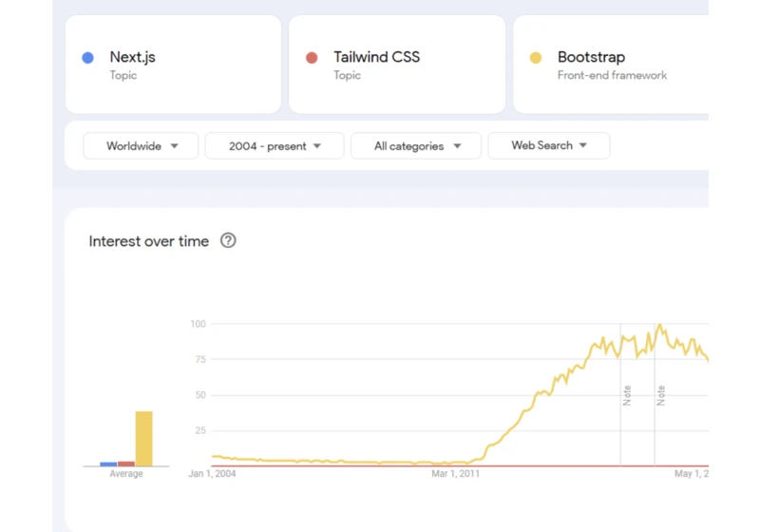Image resolution: width=760 pixels, height=532 pixels.
Task: Click the Interest over time heading
Action: [x=149, y=241]
